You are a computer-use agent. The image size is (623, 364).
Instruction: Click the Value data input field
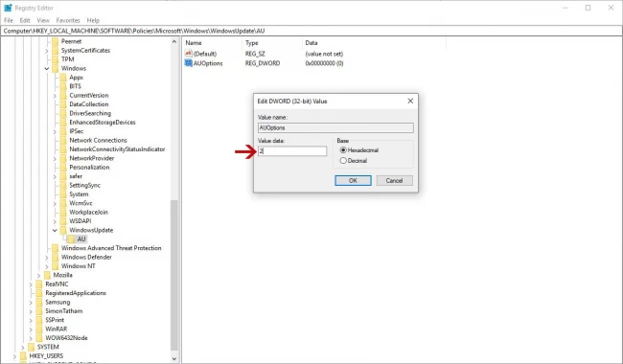(292, 150)
